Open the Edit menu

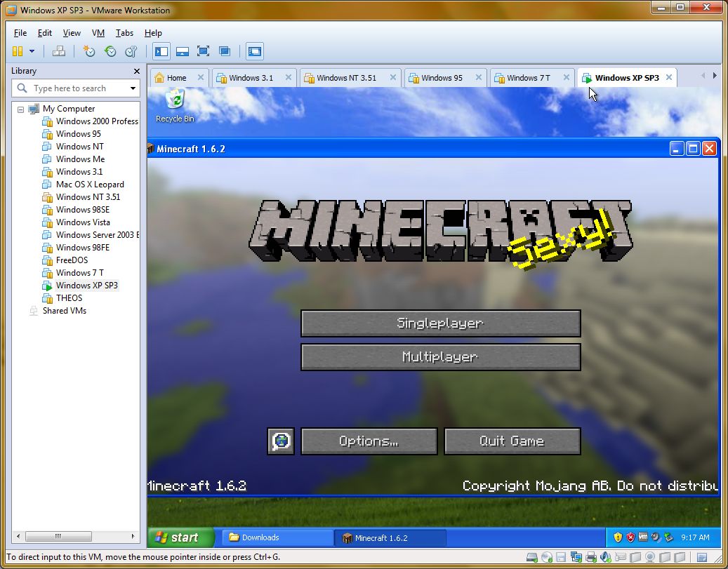(44, 33)
